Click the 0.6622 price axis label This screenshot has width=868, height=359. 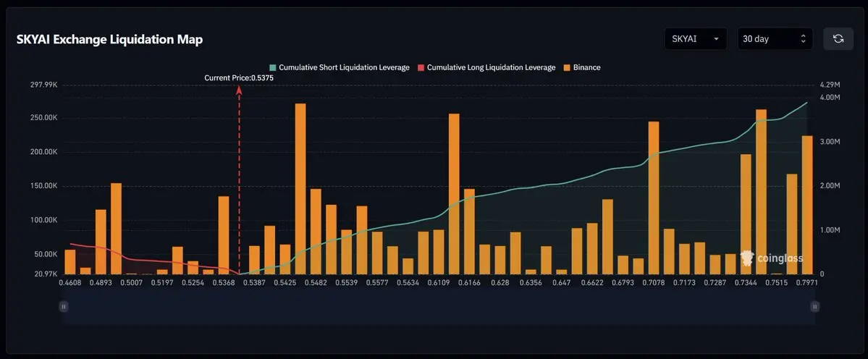(592, 283)
